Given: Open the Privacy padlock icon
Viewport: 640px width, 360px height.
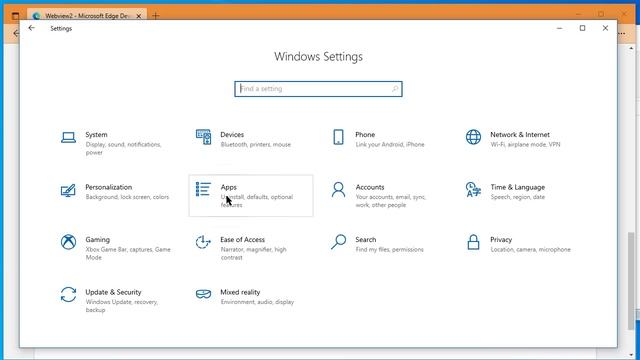Looking at the screenshot, I should (x=473, y=242).
